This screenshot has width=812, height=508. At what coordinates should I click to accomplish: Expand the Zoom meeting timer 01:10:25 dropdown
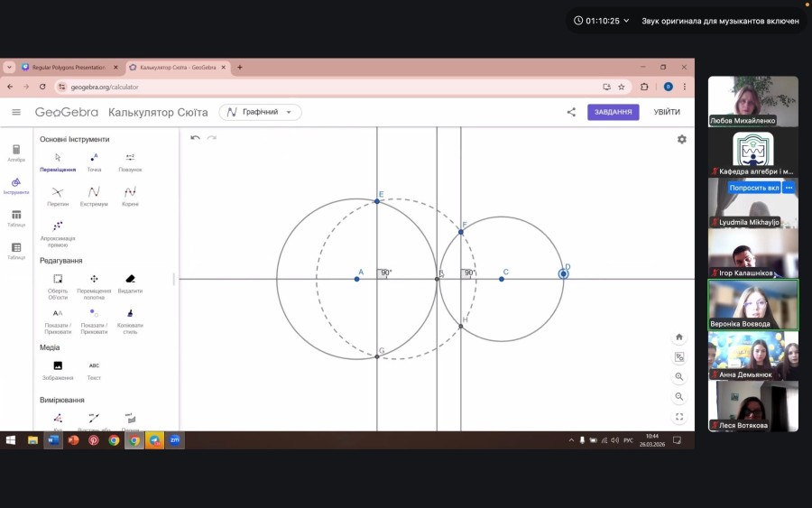coord(602,21)
